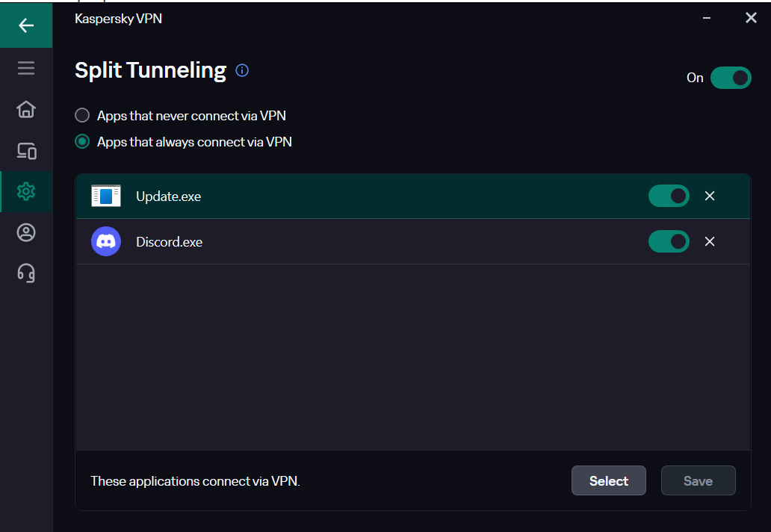Turn off the main Split Tunneling toggle
The image size is (771, 532).
coord(731,78)
